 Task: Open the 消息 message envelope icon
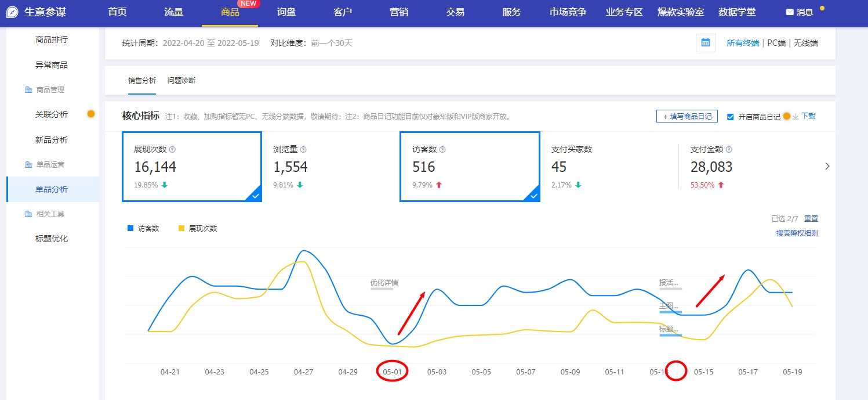(x=790, y=11)
